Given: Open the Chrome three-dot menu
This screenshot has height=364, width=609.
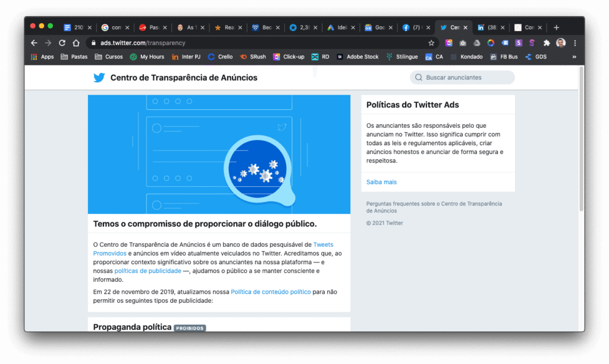Looking at the screenshot, I should pos(575,43).
